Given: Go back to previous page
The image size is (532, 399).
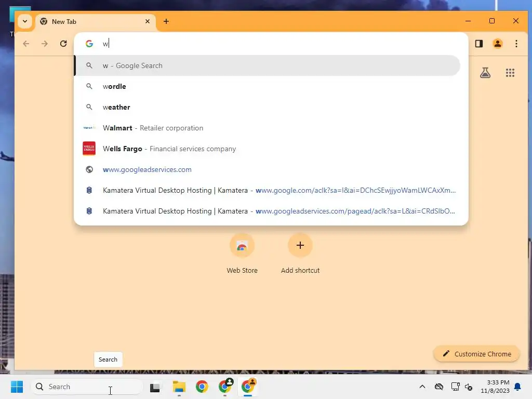Looking at the screenshot, I should point(26,44).
